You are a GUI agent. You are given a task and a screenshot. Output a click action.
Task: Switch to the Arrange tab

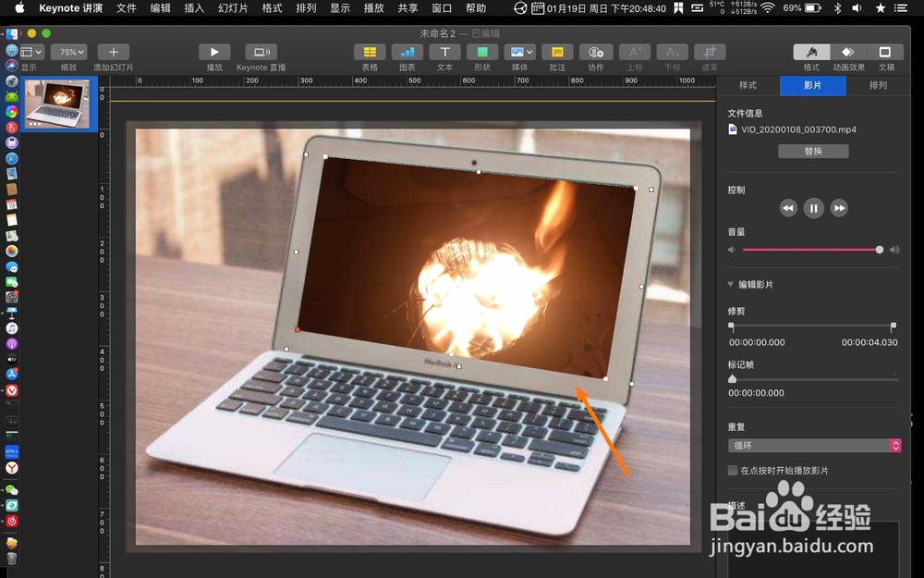pos(878,85)
